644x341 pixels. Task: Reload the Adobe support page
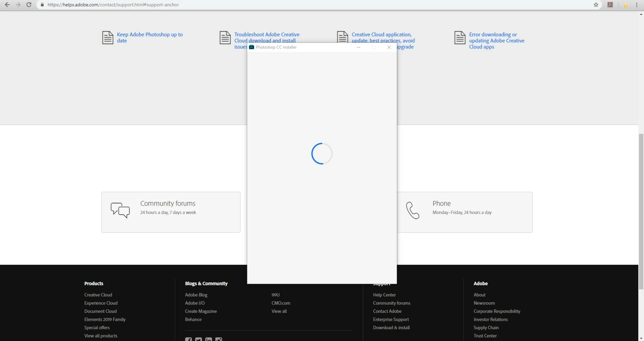tap(29, 5)
